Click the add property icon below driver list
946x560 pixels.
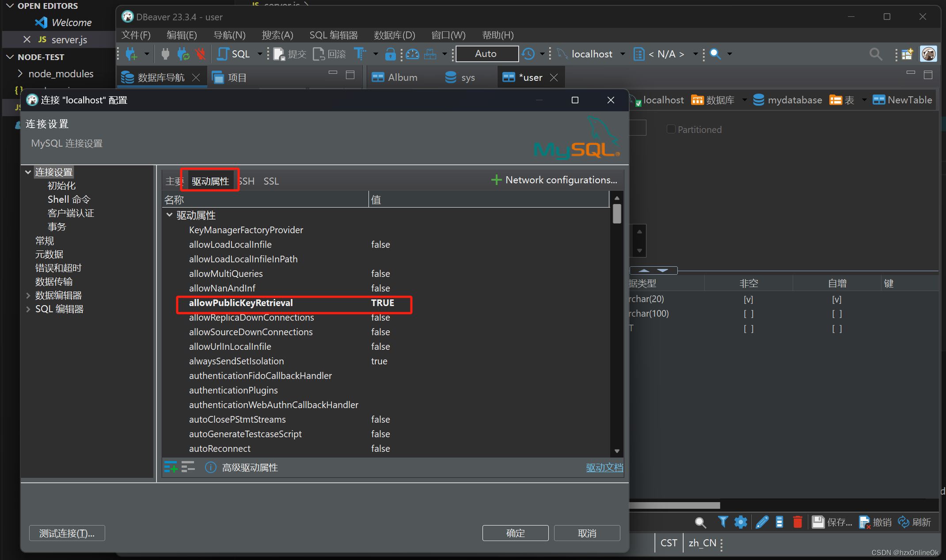tap(171, 467)
